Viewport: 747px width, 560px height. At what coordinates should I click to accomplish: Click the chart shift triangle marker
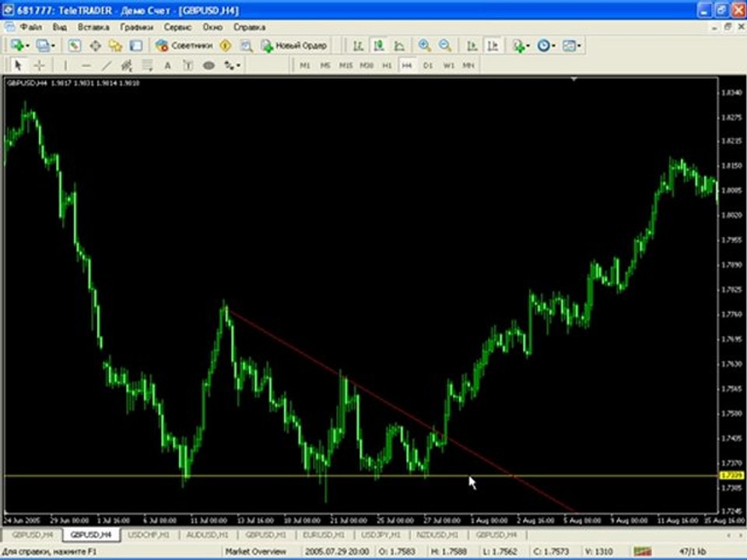pos(574,79)
